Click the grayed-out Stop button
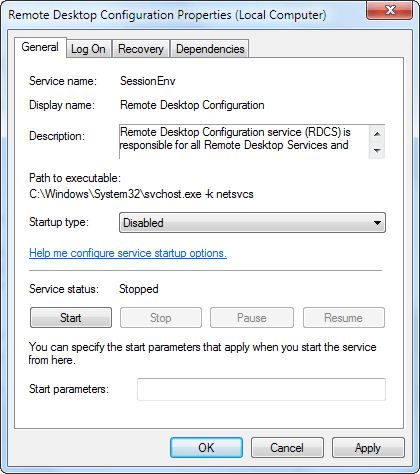 coord(161,318)
